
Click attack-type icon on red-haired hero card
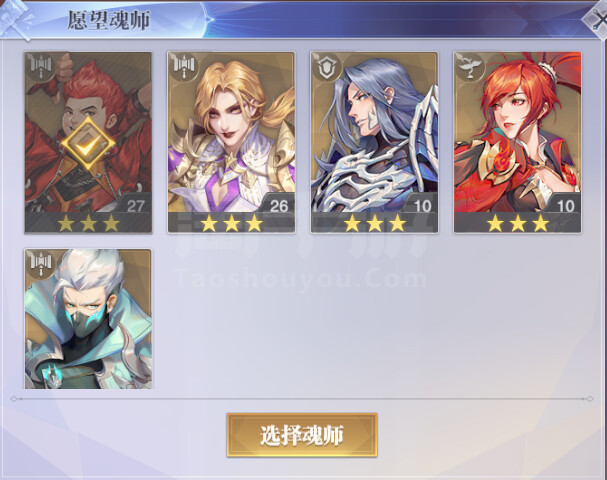point(41,66)
